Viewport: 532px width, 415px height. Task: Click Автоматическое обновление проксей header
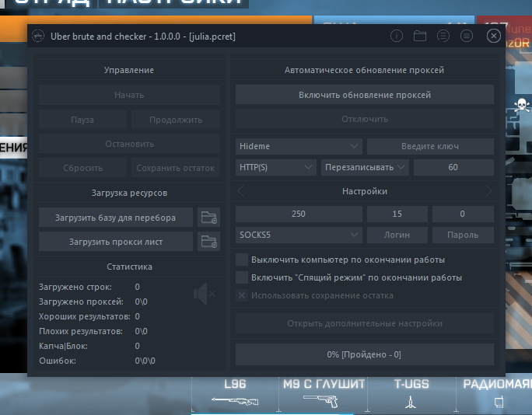pyautogui.click(x=365, y=70)
